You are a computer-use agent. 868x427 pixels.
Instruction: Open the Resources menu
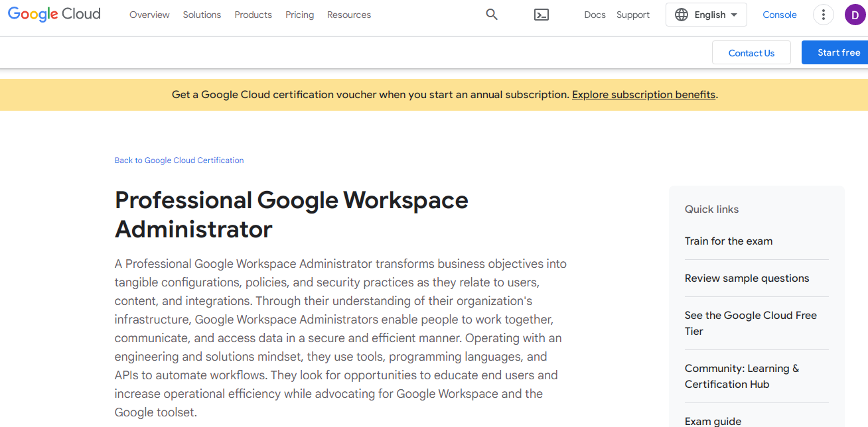tap(349, 15)
